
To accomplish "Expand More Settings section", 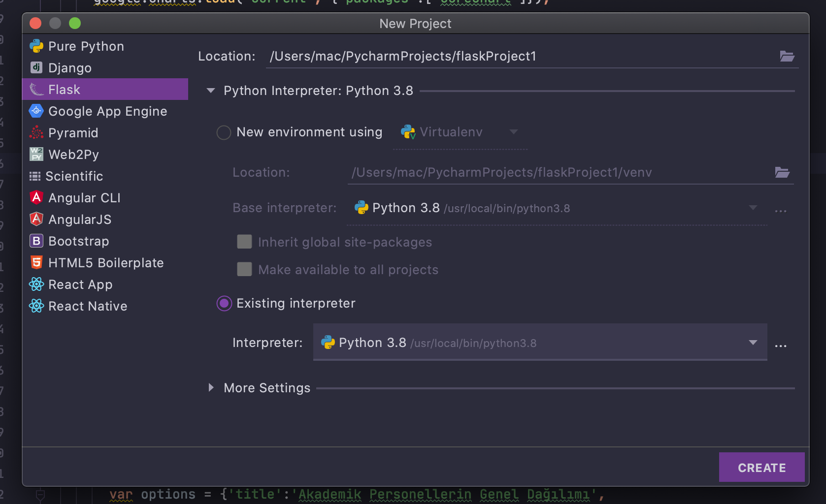I will [x=211, y=388].
